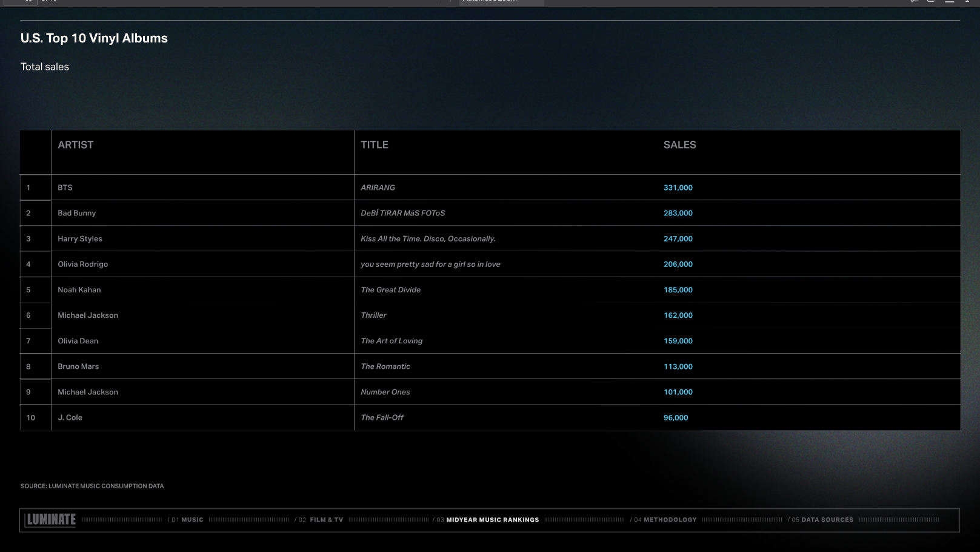Click The Fall-Off album title

pyautogui.click(x=382, y=417)
